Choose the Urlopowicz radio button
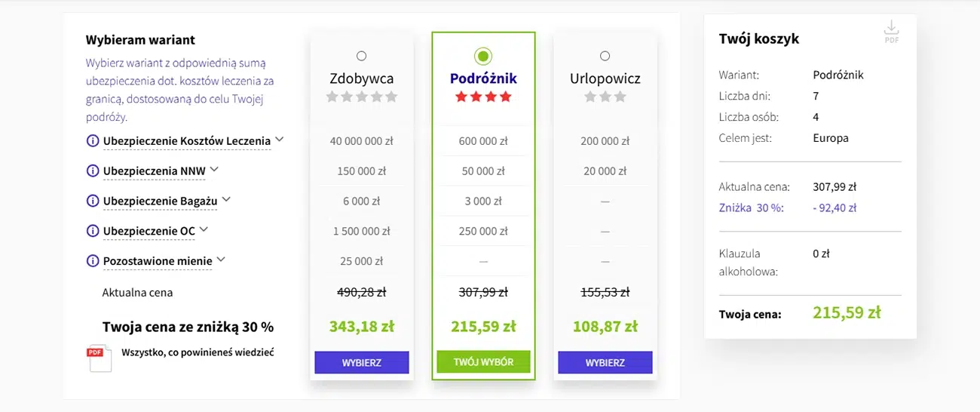The height and width of the screenshot is (412, 980). pos(605,56)
